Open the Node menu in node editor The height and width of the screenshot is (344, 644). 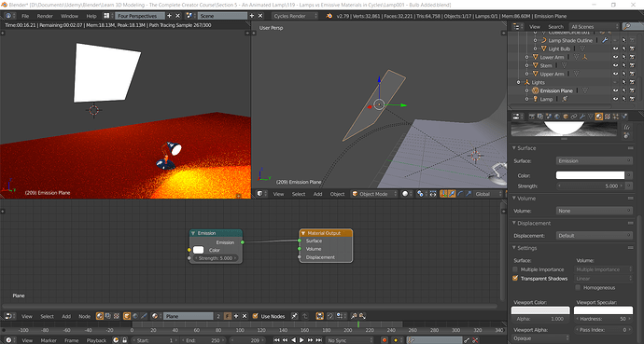pyautogui.click(x=84, y=316)
